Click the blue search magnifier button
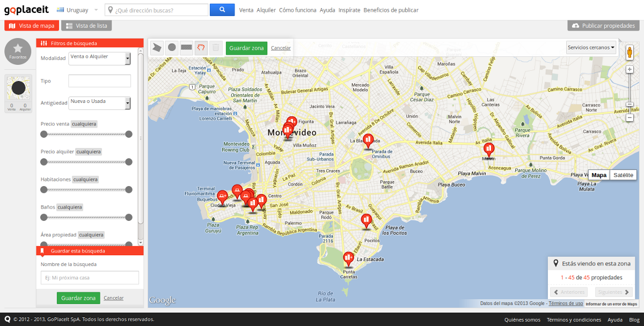644x326 pixels. click(x=222, y=10)
